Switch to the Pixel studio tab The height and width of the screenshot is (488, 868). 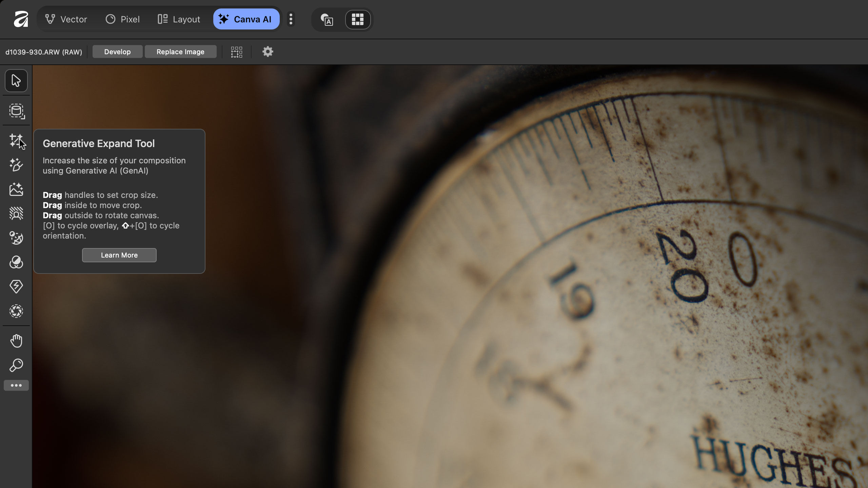123,19
